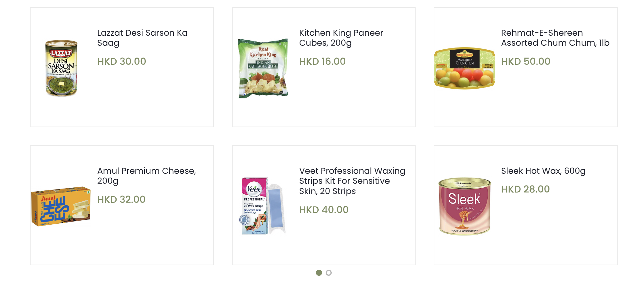Open the Lazzat Desi Sarson Ka Saag can image
Screen dimensions: 644x290
pyautogui.click(x=61, y=68)
